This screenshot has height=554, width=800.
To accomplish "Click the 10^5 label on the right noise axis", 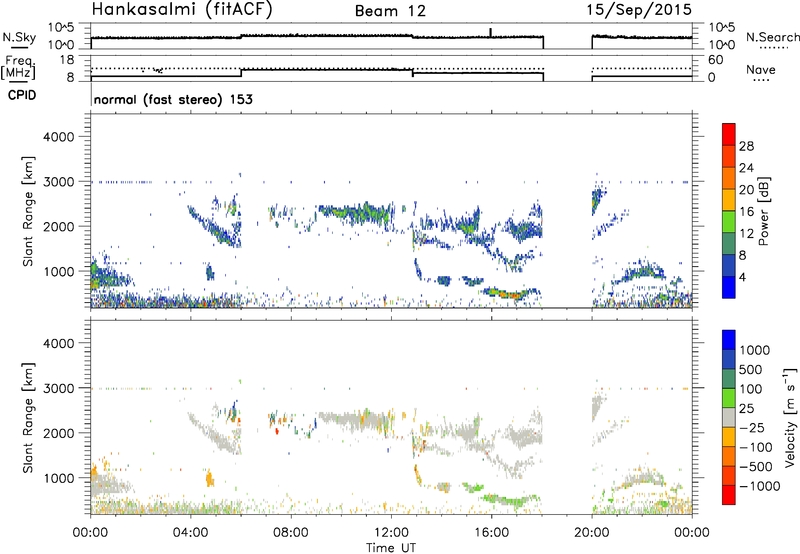I will (722, 27).
